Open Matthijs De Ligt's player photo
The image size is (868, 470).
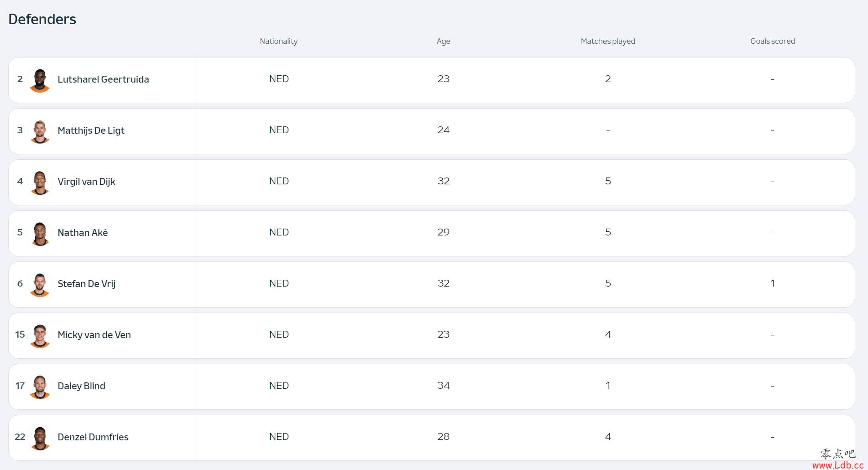tap(40, 131)
